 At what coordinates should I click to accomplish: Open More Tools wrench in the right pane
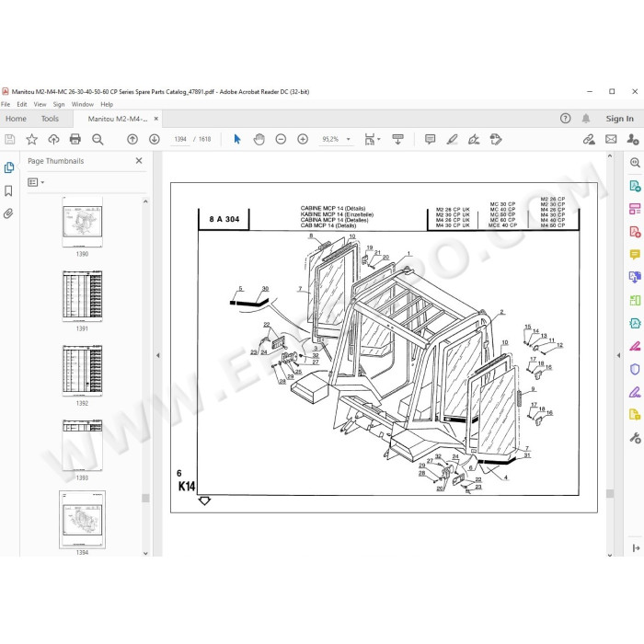[x=635, y=438]
